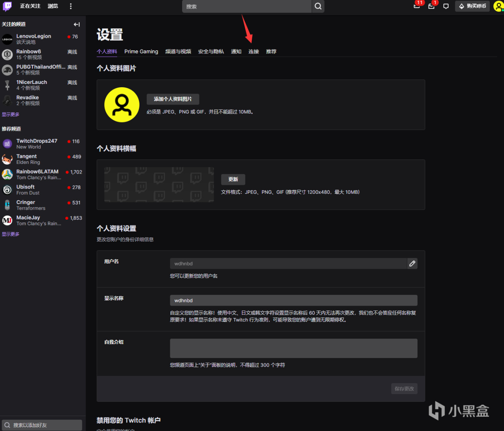Open notifications inbox icon with 1 badge
Image resolution: width=504 pixels, height=431 pixels.
[431, 6]
